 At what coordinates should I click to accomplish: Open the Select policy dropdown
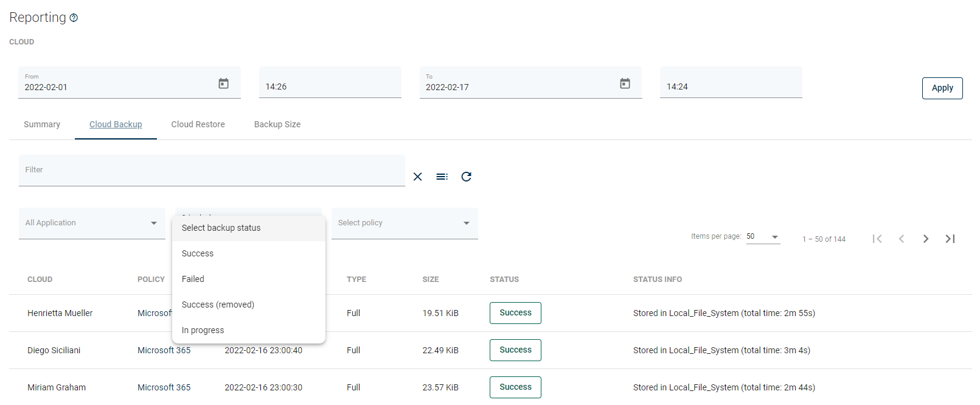click(405, 223)
